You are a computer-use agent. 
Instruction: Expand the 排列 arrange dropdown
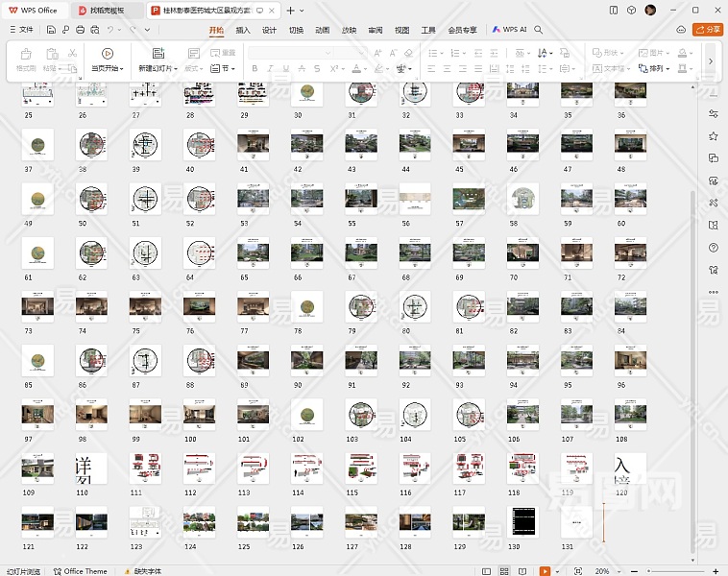tap(660, 69)
